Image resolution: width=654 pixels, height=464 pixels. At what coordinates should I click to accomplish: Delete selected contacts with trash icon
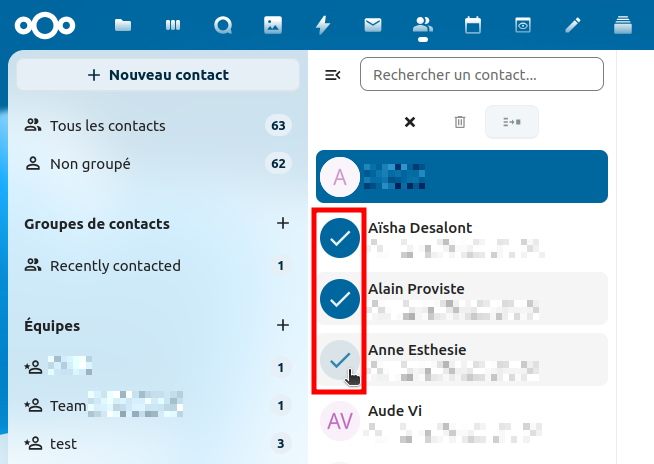coord(460,122)
